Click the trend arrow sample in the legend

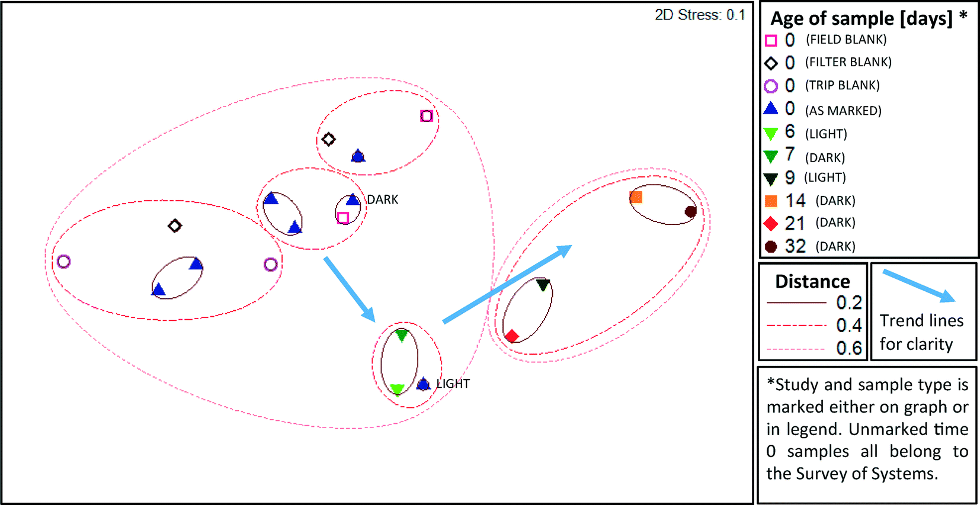pos(919,286)
